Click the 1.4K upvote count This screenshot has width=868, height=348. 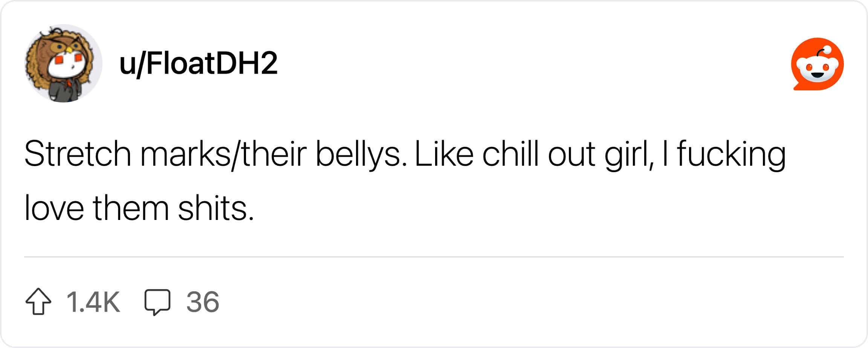click(93, 302)
